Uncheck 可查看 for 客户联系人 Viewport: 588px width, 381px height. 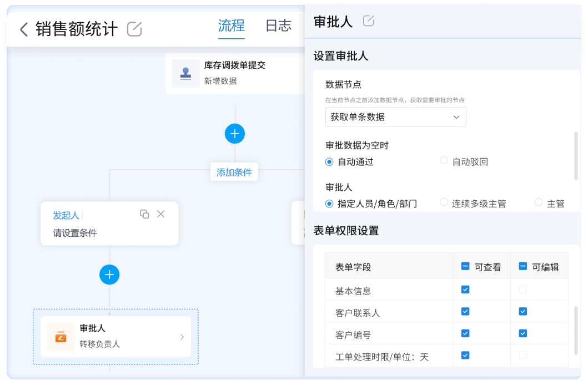tap(465, 312)
